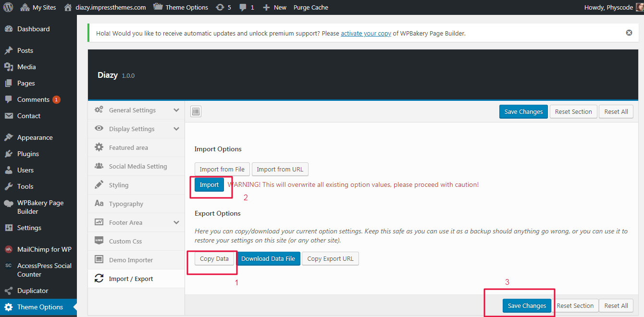The width and height of the screenshot is (644, 317).
Task: Click the plus icon next to New
Action: [x=266, y=7]
